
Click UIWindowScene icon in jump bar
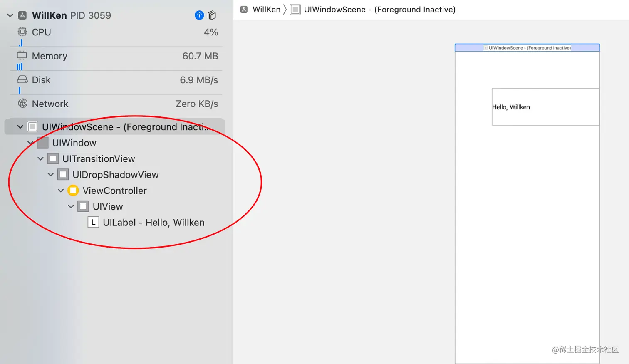point(295,9)
